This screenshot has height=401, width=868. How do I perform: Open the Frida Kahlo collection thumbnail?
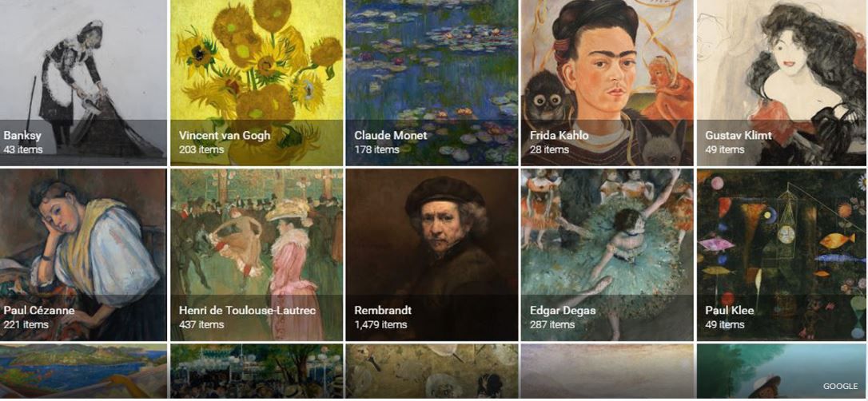coord(607,82)
